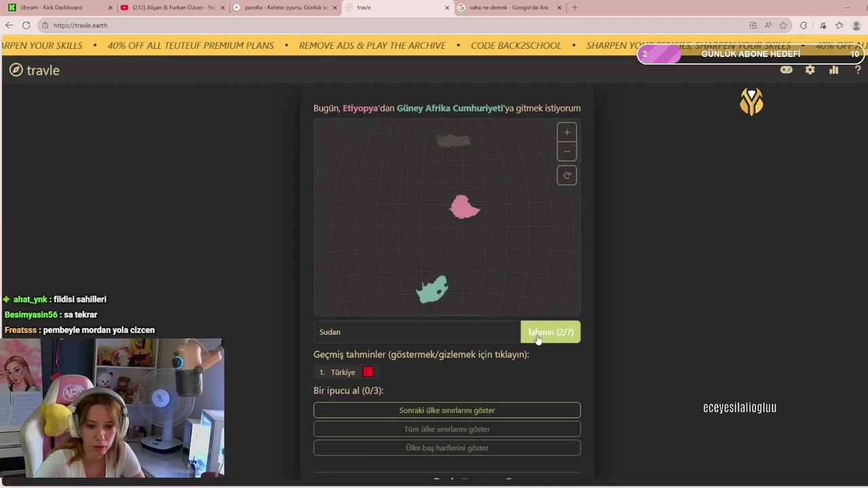Image resolution: width=868 pixels, height=488 pixels.
Task: Open the media control icon
Action: click(823, 25)
